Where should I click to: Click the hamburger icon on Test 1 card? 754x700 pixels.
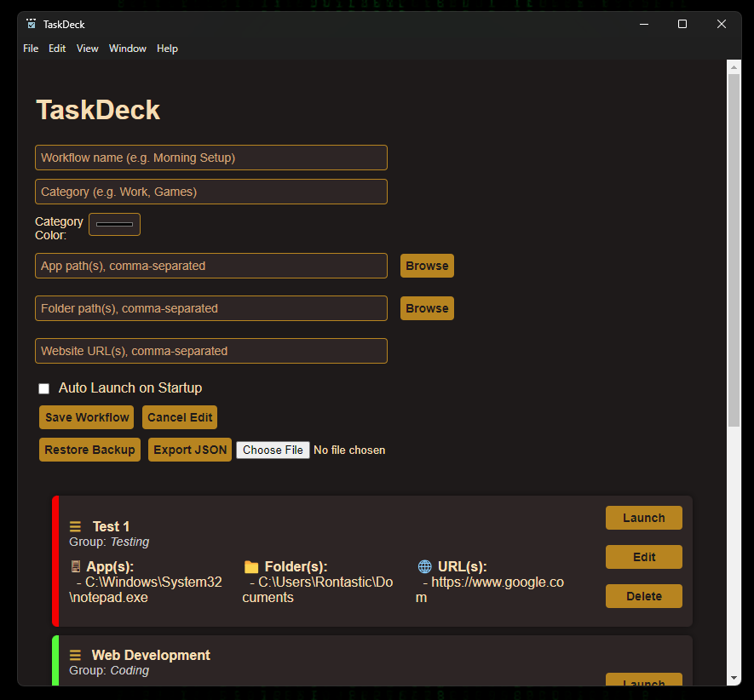pyautogui.click(x=75, y=525)
